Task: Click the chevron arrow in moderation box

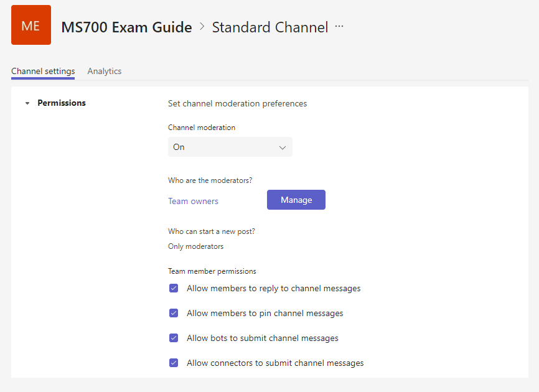Action: click(x=283, y=147)
